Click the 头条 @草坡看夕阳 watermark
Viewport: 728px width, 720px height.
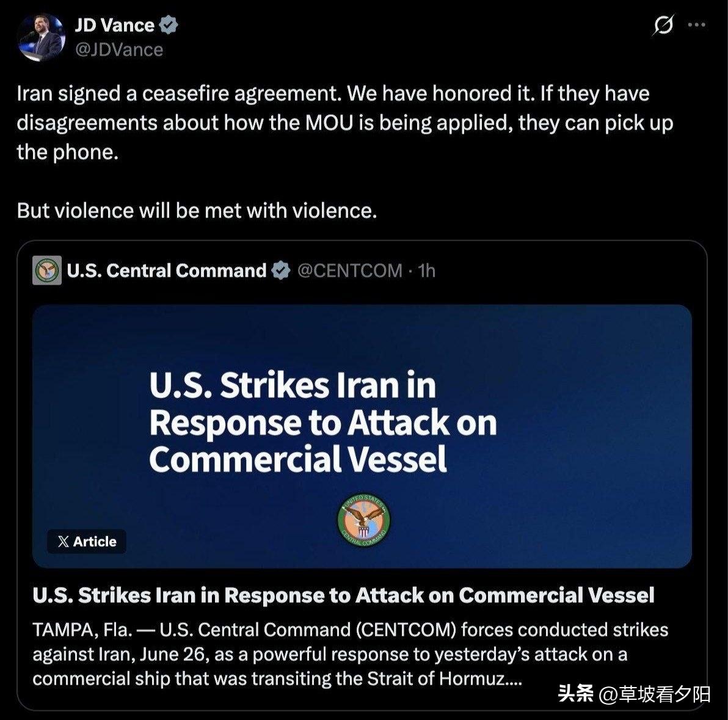[x=634, y=694]
